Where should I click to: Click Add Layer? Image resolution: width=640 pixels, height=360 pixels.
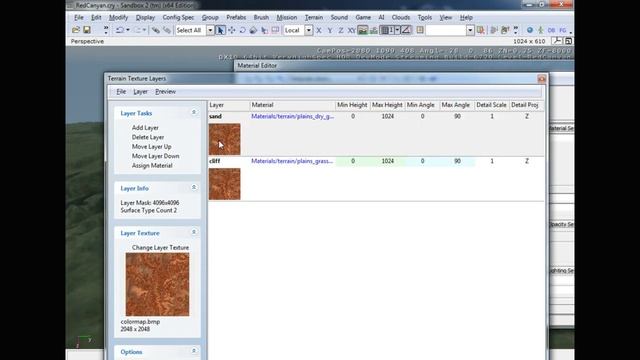(x=145, y=128)
